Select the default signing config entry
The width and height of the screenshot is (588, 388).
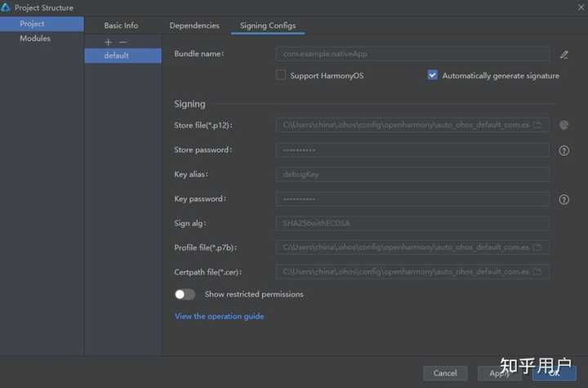coord(116,56)
